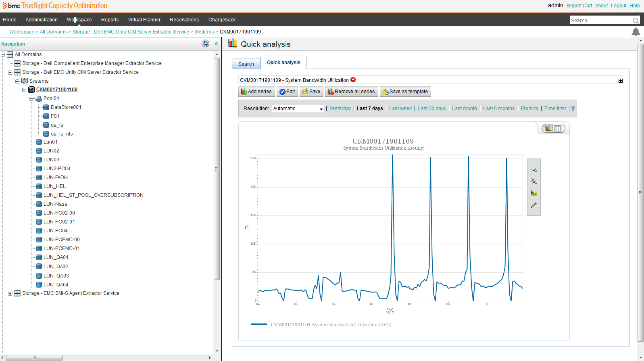Collapse the Navigation panel with double chevron

(217, 44)
